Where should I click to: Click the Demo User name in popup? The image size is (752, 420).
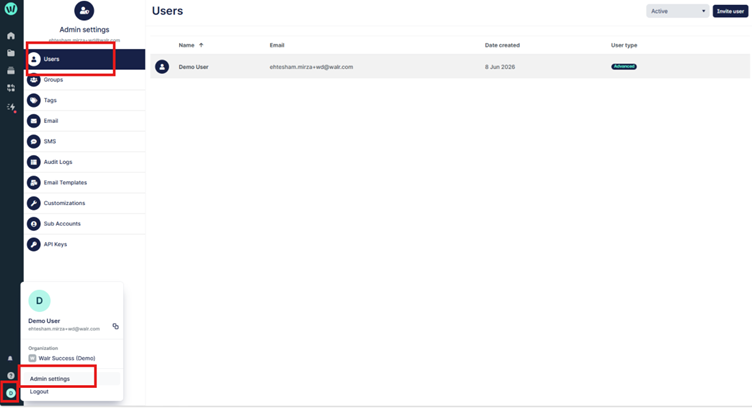(44, 321)
